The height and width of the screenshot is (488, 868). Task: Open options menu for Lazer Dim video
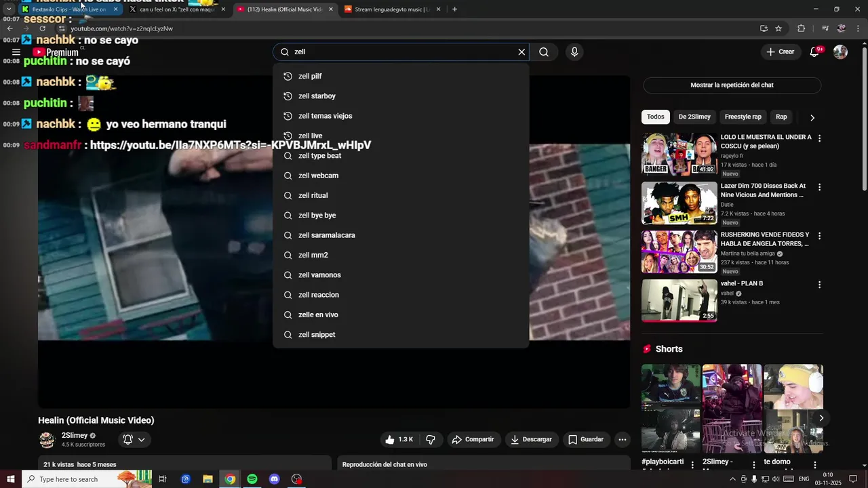tap(819, 187)
